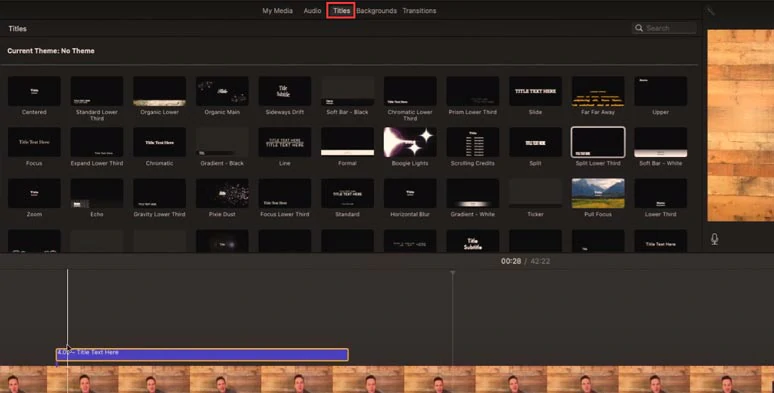Select the Focus title thumbnail
The height and width of the screenshot is (393, 774).
point(34,142)
